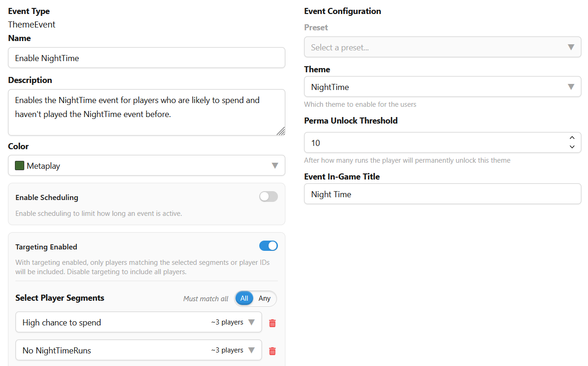Click into the Description text area
The height and width of the screenshot is (366, 588).
pos(146,112)
